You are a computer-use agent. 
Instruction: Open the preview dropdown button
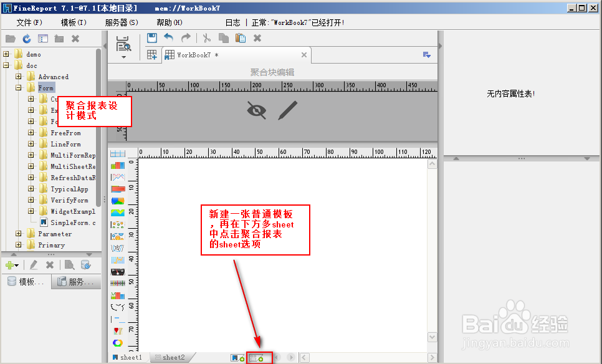pos(123,57)
